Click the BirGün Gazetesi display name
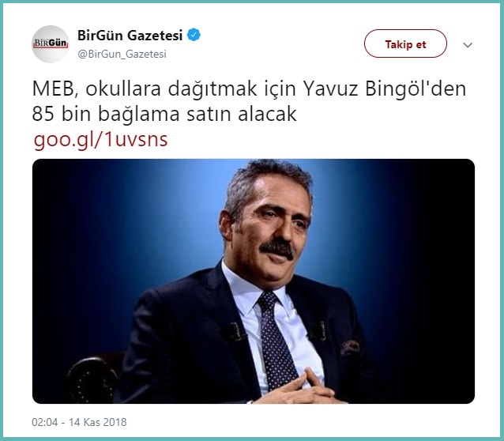The height and width of the screenshot is (441, 504). [130, 35]
